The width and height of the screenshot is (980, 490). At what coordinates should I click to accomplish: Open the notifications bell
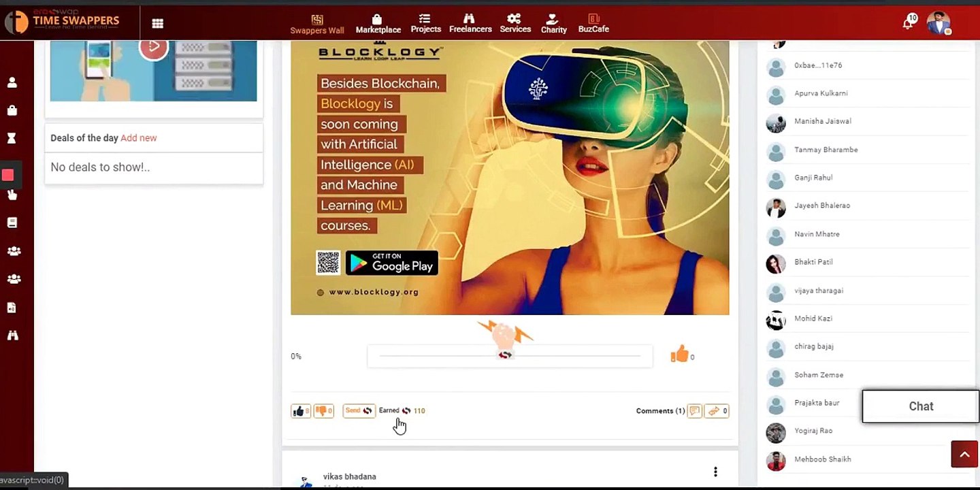[x=908, y=22]
